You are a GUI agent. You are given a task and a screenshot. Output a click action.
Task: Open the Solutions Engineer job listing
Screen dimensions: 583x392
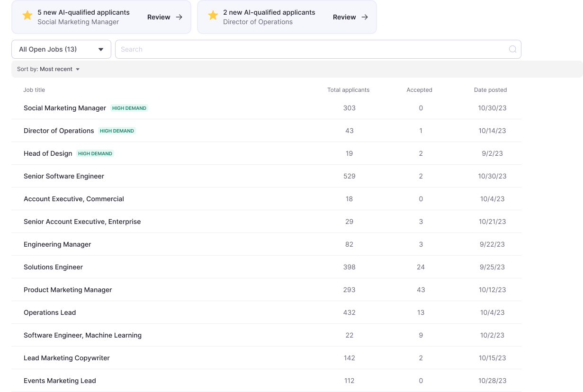coord(53,267)
